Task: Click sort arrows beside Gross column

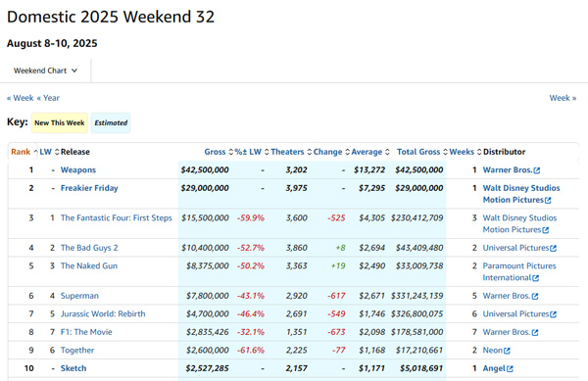Action: click(x=230, y=152)
